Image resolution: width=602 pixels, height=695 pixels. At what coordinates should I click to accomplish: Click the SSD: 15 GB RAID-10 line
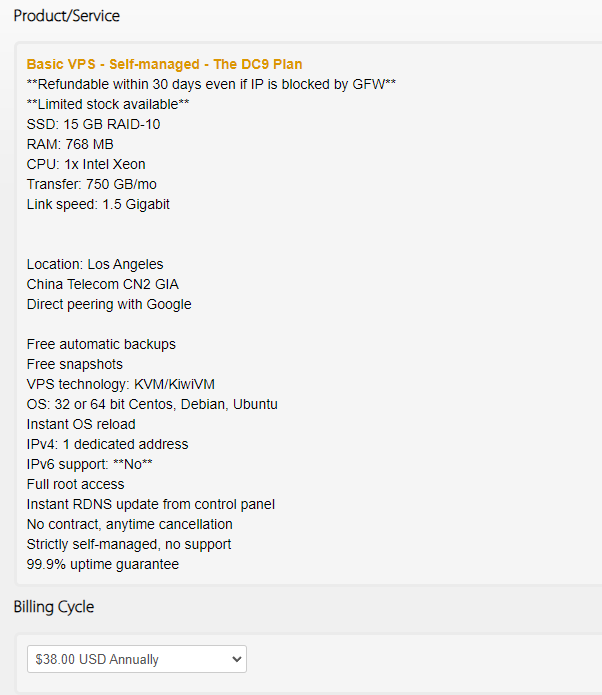point(93,124)
